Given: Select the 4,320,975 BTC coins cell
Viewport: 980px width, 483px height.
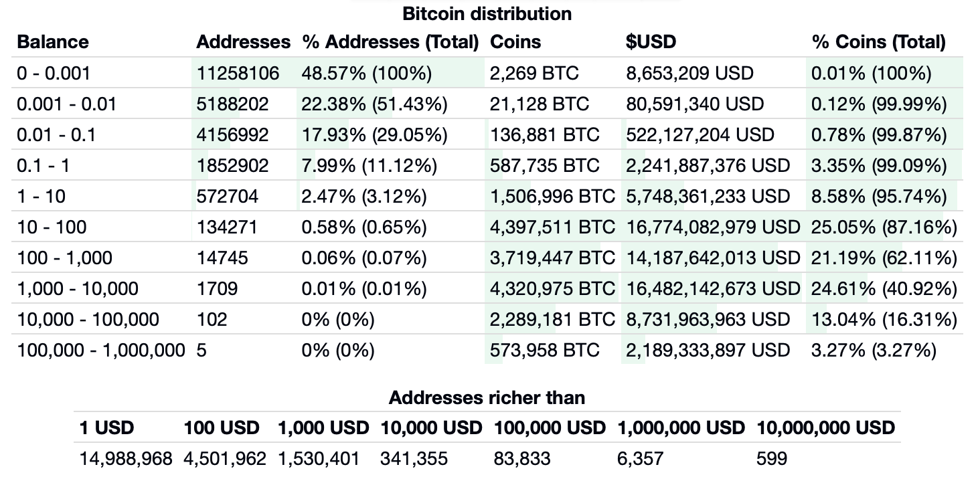Looking at the screenshot, I should (552, 288).
